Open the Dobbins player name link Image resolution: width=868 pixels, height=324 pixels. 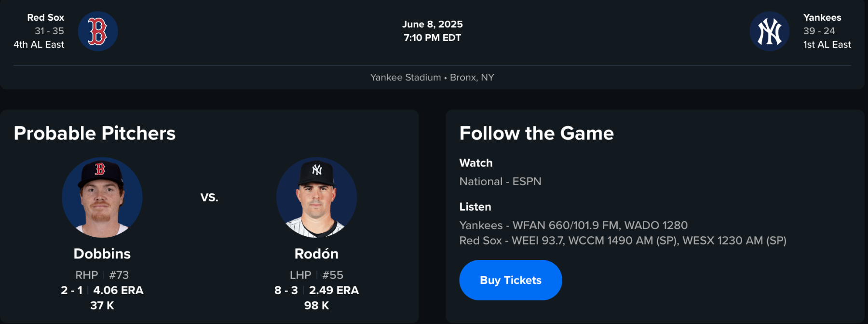[102, 254]
